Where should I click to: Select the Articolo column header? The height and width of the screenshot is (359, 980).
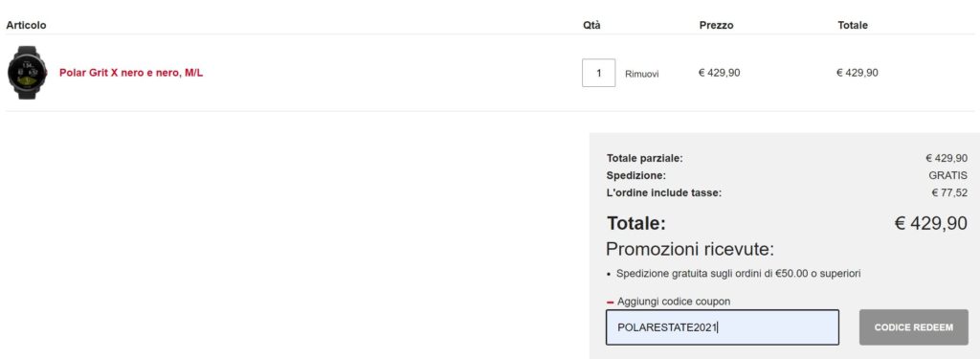[26, 25]
